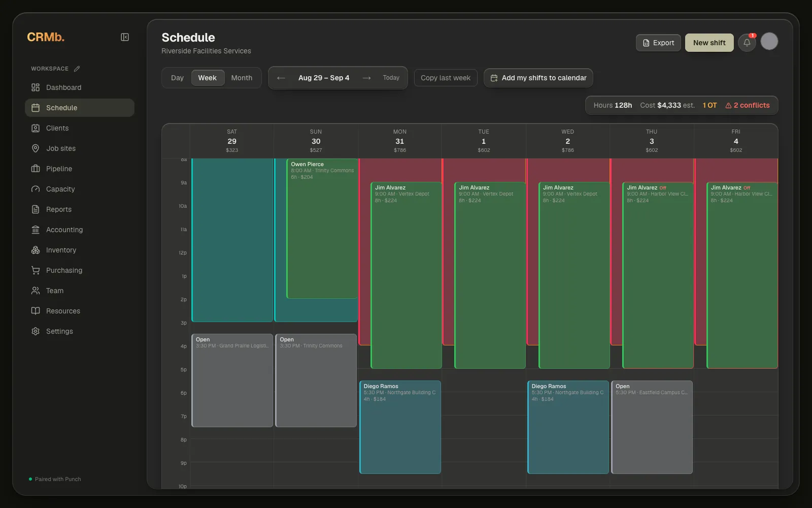Click Copy last week button
812x508 pixels.
pos(446,78)
